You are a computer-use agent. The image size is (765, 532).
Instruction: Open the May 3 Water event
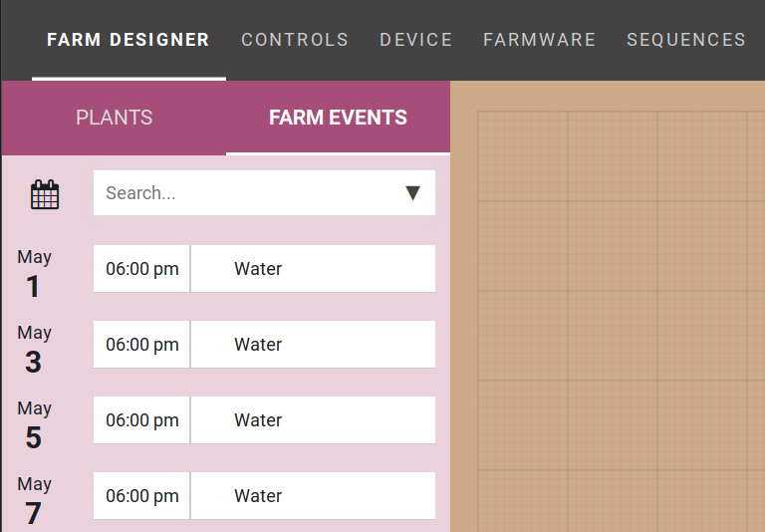point(313,345)
